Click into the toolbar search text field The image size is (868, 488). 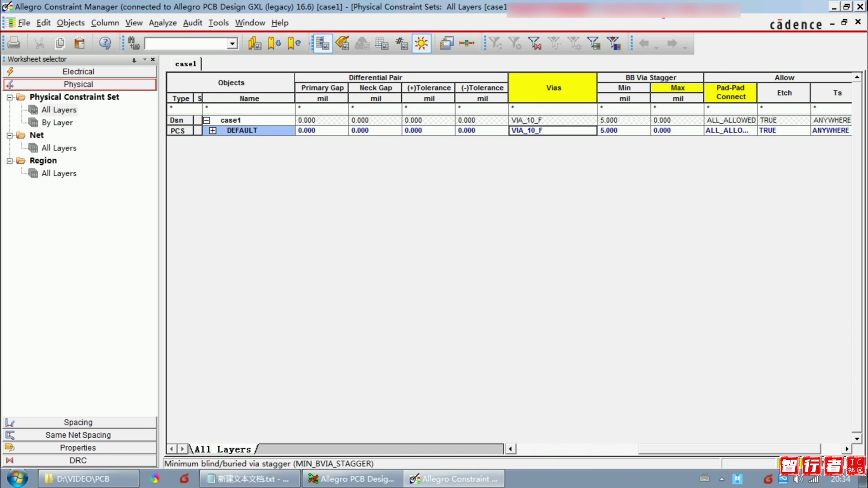click(x=186, y=43)
